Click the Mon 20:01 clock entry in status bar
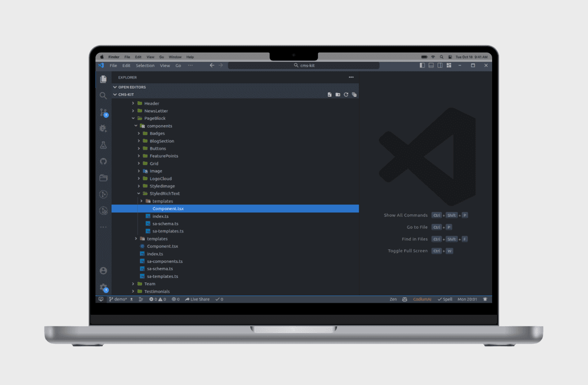The image size is (588, 385). 467,299
